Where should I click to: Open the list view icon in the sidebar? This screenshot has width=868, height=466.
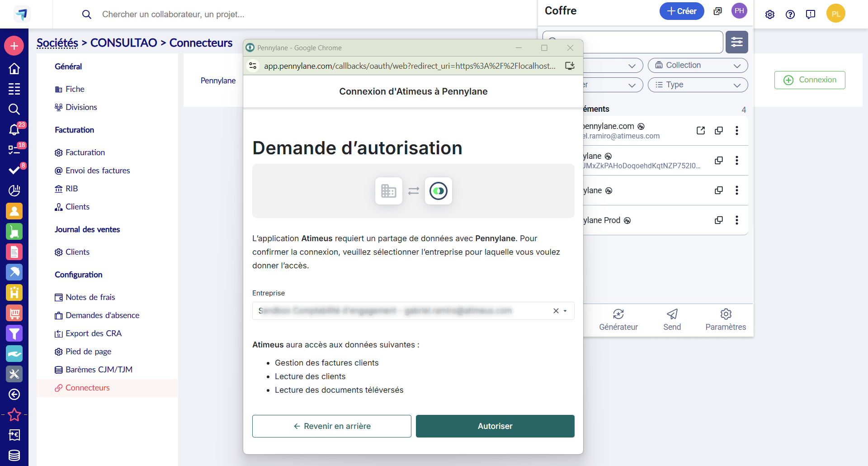pos(14,89)
